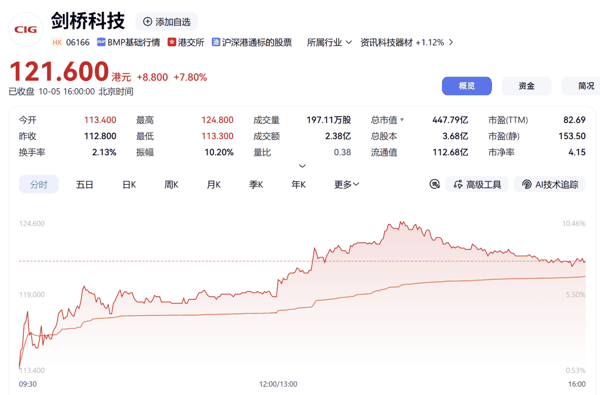This screenshot has width=600, height=395.
Task: Switch to the 资金 tab
Action: 527,86
